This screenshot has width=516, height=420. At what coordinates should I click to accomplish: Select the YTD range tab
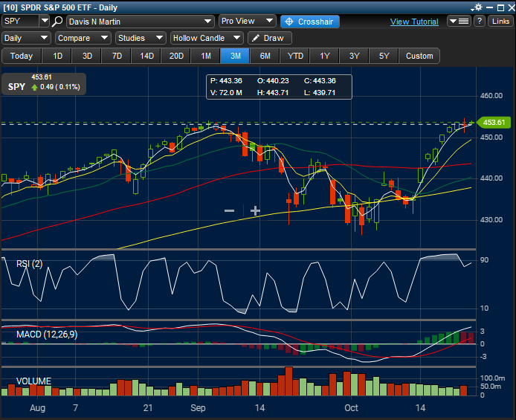point(295,56)
